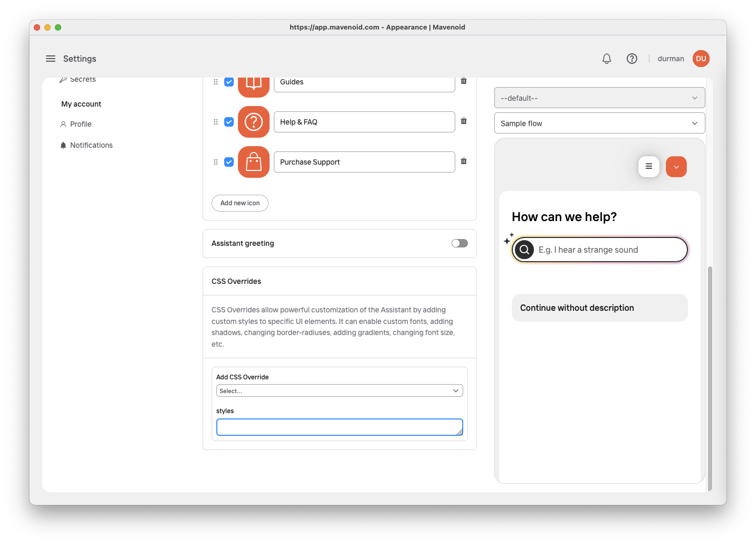Image resolution: width=756 pixels, height=544 pixels.
Task: Uncheck the Purchase Support checkbox
Action: (x=229, y=162)
